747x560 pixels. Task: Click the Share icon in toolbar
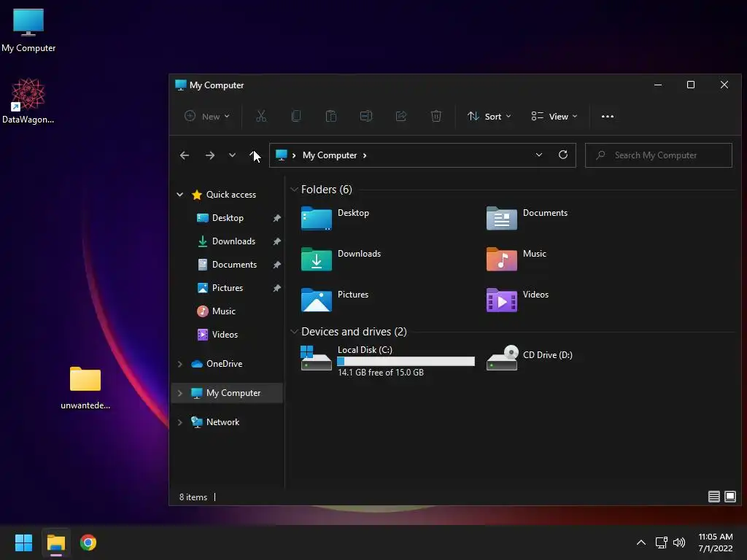point(401,116)
